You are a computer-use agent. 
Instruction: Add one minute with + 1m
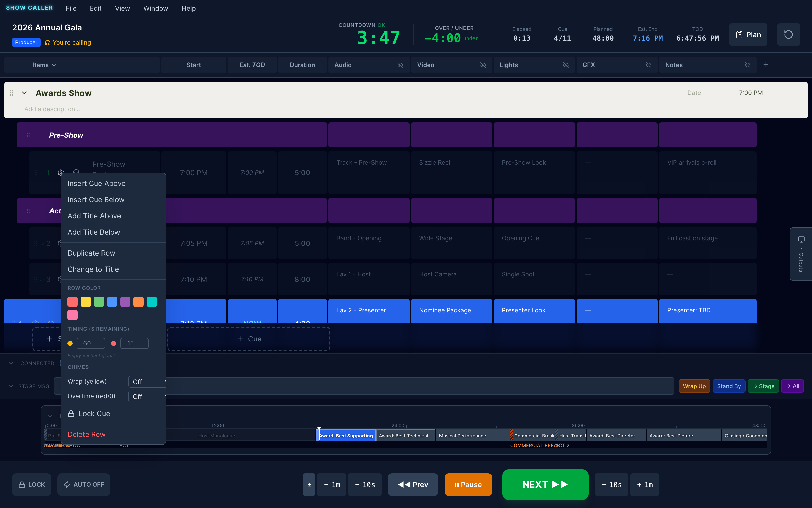pyautogui.click(x=645, y=485)
